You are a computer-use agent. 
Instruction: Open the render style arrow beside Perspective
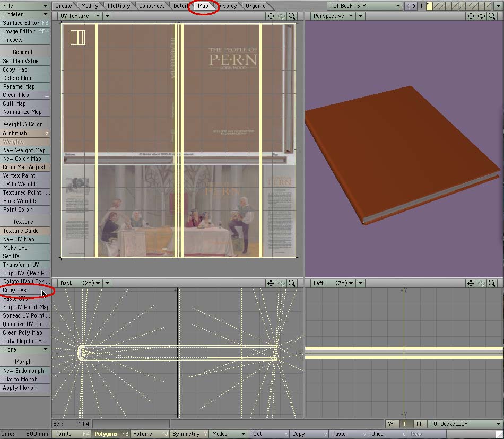360,16
